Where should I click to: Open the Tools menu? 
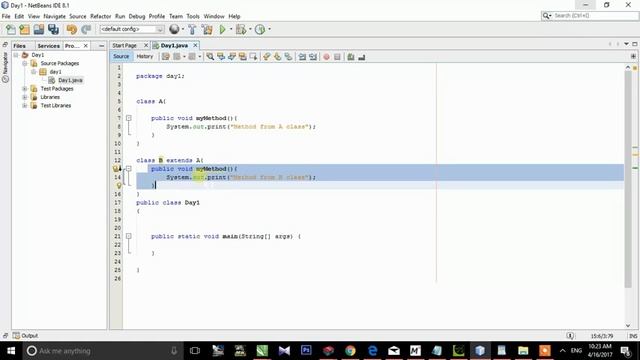click(x=193, y=16)
